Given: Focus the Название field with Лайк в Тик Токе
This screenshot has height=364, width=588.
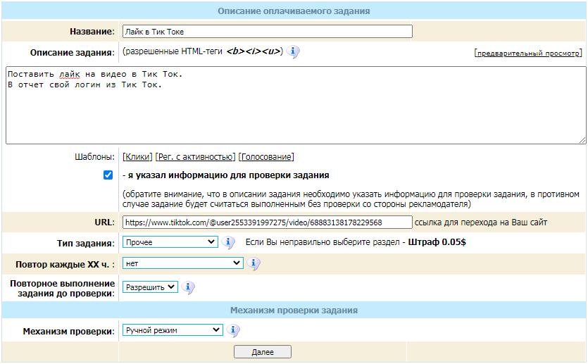Looking at the screenshot, I should (268, 32).
